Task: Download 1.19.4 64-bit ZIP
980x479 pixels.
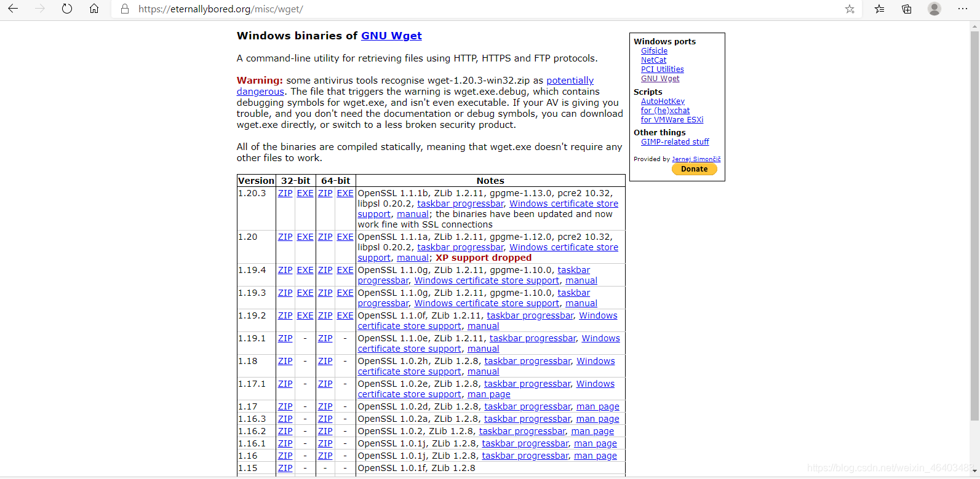Action: (x=325, y=270)
